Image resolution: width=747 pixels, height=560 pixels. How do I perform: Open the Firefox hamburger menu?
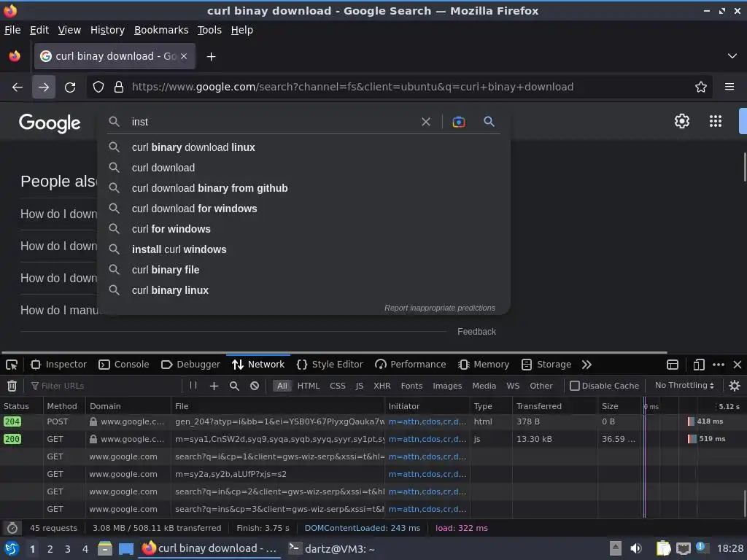click(x=729, y=87)
